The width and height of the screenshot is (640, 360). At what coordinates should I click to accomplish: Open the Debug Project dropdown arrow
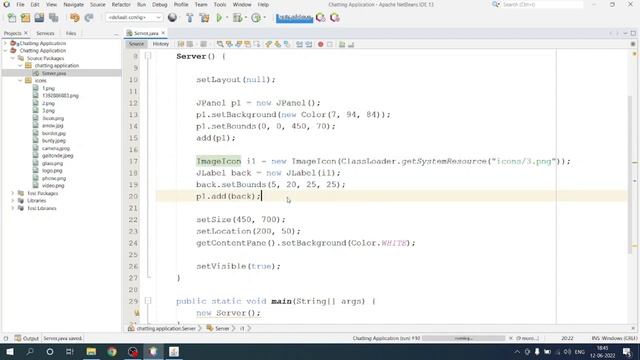click(246, 18)
